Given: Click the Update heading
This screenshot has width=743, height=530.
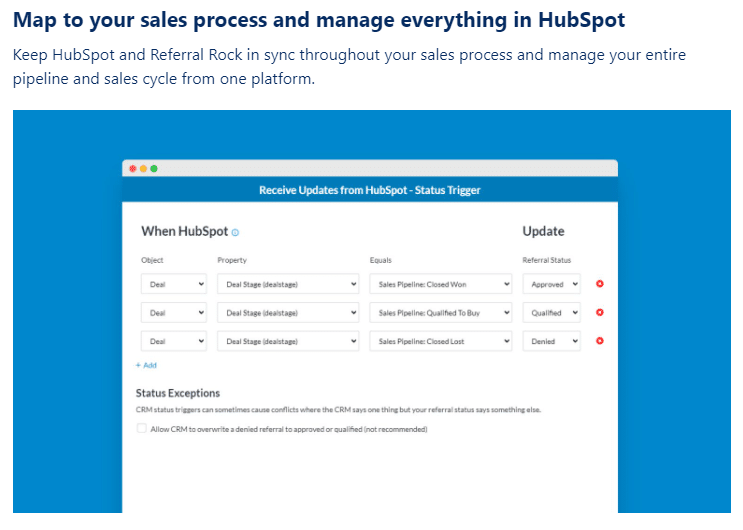Looking at the screenshot, I should 543,231.
